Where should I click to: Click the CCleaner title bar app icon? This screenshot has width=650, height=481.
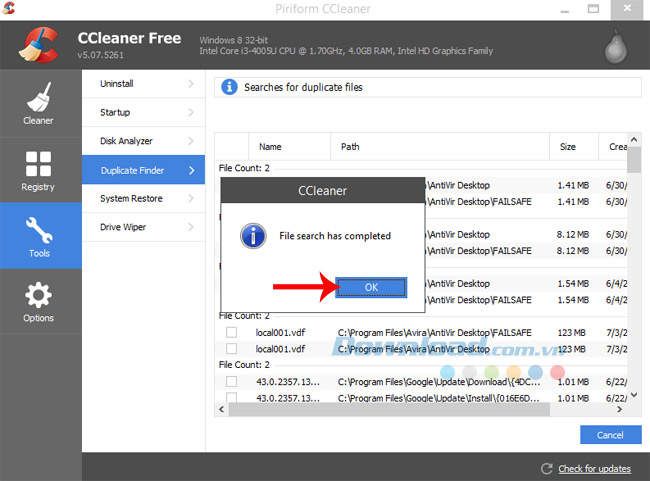click(x=8, y=7)
